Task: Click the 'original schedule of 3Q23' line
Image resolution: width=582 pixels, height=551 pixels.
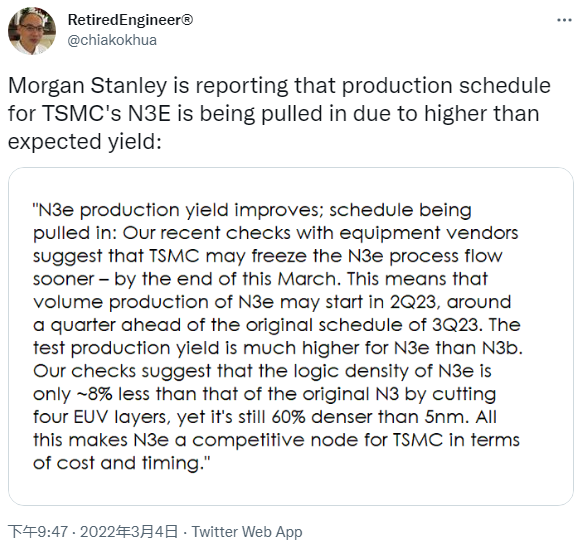Action: pyautogui.click(x=277, y=325)
